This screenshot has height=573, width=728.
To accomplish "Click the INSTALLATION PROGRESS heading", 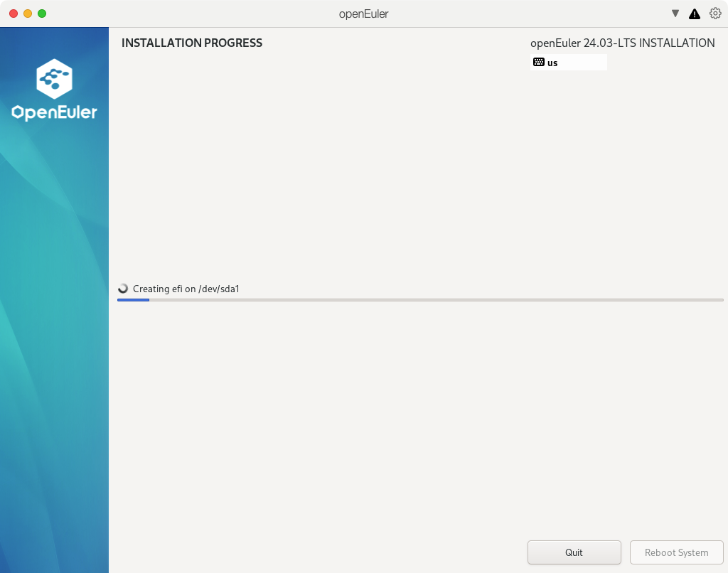I will 192,43.
